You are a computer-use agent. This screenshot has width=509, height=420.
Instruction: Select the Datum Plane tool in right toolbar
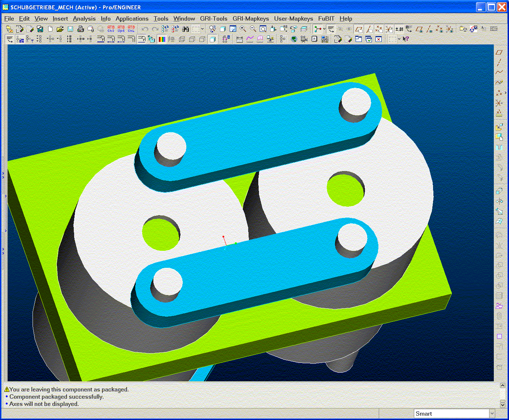click(x=499, y=52)
